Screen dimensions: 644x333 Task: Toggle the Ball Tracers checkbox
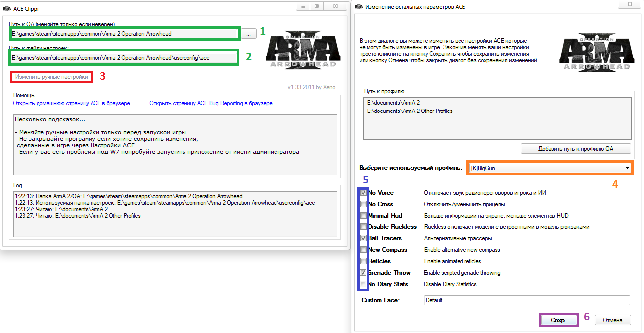[x=364, y=238]
